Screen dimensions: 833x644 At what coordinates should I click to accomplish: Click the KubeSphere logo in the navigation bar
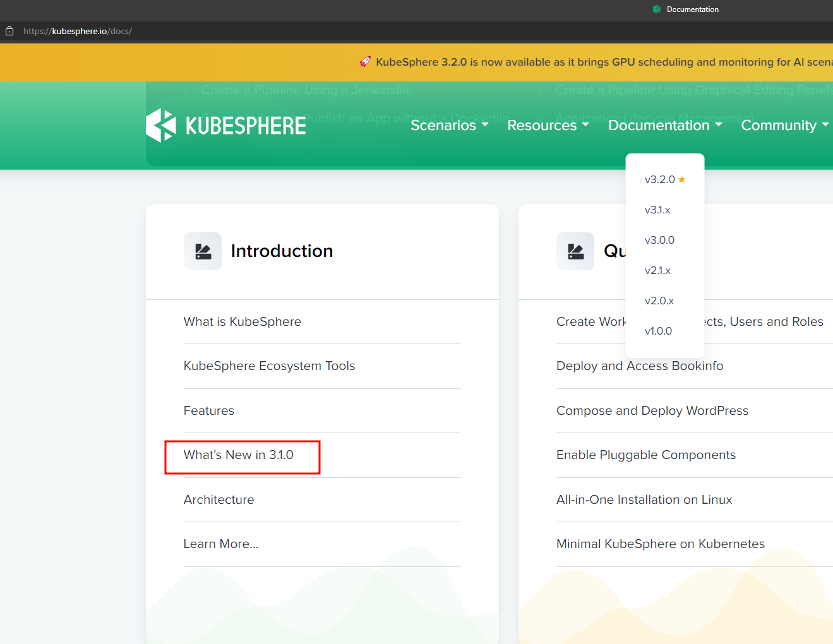click(x=225, y=124)
